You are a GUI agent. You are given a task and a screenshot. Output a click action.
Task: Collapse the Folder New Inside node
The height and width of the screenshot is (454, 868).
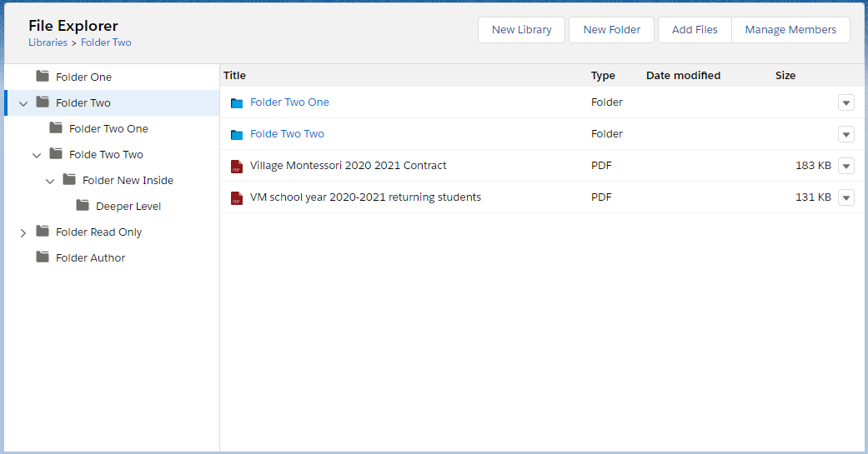[x=50, y=181]
